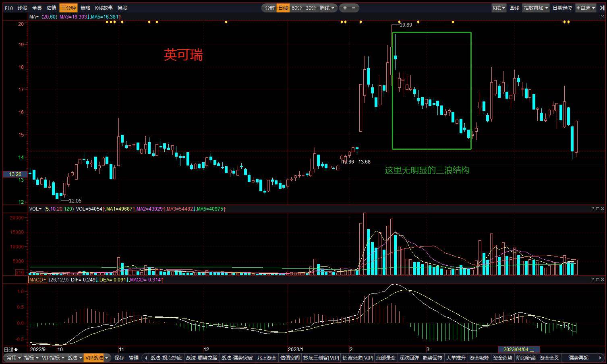Viewport: 607px width, 364px height.
Task: Open the K线故事 menu item
Action: [104, 8]
